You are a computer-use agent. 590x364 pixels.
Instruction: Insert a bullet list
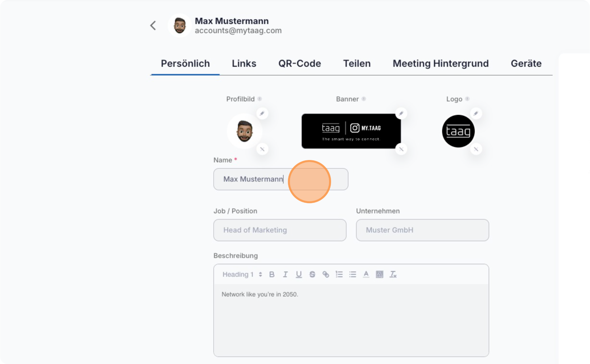tap(353, 274)
